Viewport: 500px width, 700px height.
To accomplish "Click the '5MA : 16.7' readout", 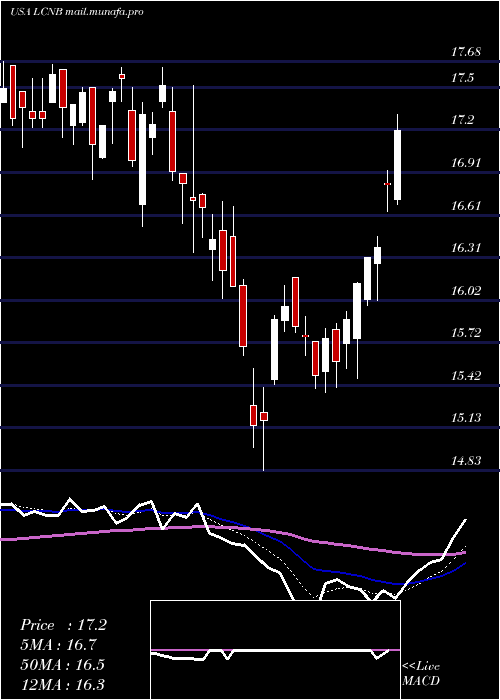I will (58, 645).
